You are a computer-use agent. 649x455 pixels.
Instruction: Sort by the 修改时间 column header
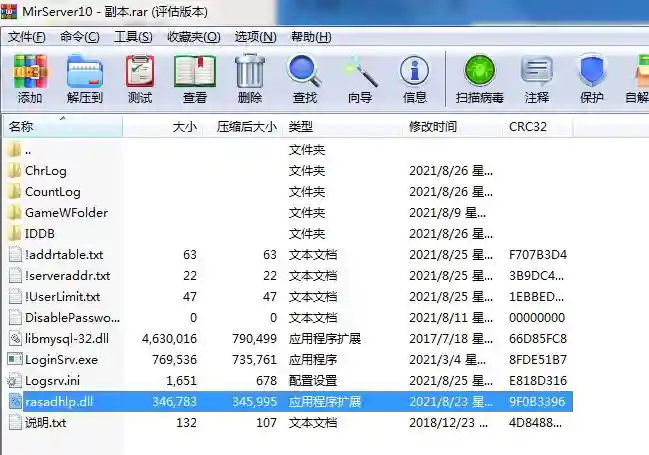(x=452, y=126)
